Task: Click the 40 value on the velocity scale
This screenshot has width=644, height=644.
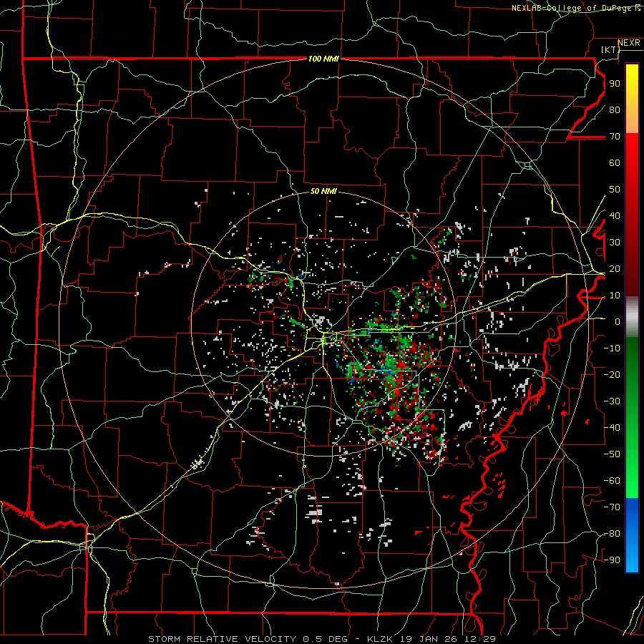Action: (x=615, y=215)
